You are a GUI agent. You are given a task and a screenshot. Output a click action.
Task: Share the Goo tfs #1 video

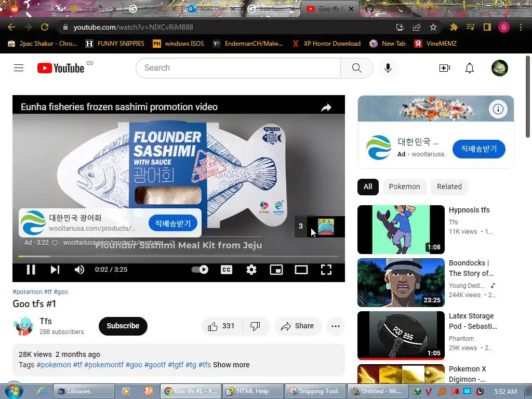tap(298, 326)
